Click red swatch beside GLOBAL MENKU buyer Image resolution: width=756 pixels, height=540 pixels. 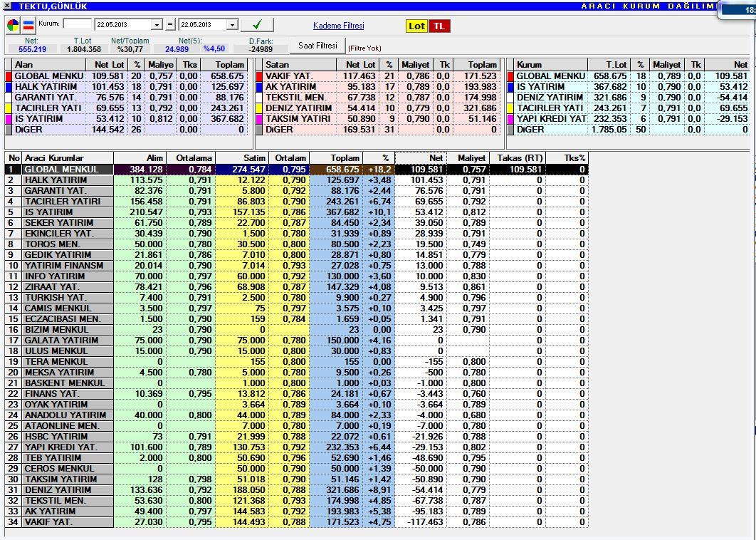pos(9,76)
